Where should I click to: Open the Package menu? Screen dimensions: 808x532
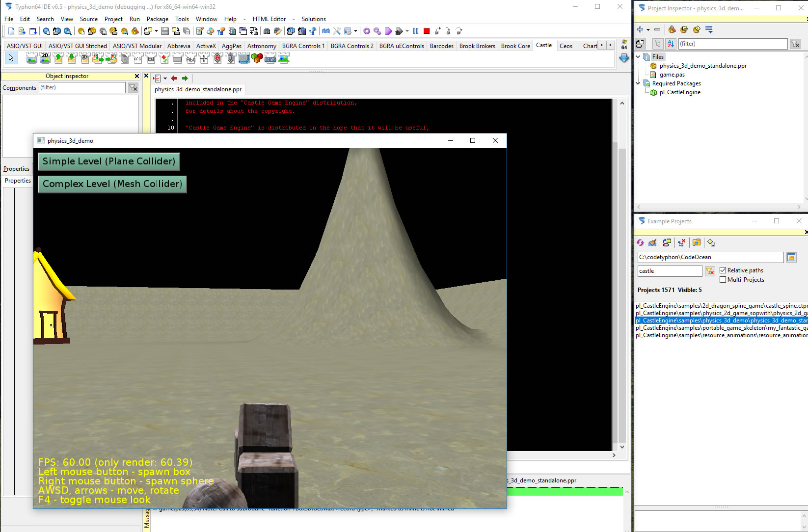[158, 19]
